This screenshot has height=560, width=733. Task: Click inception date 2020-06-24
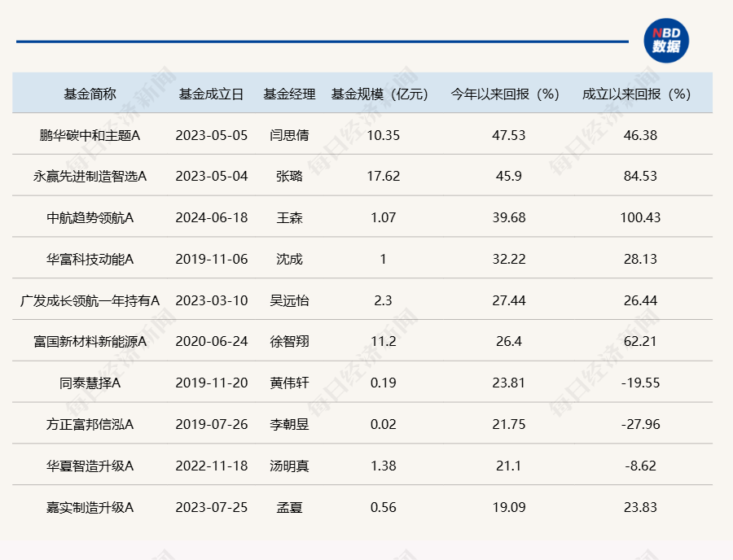pyautogui.click(x=211, y=341)
